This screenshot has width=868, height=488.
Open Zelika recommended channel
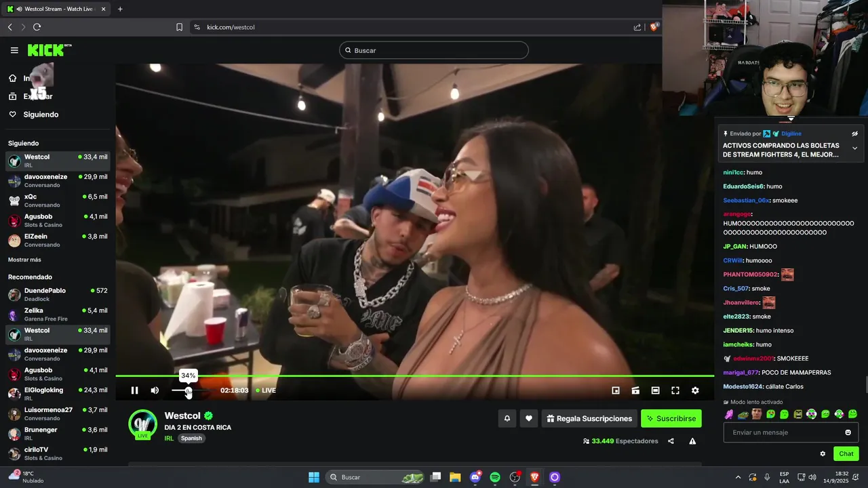click(58, 314)
